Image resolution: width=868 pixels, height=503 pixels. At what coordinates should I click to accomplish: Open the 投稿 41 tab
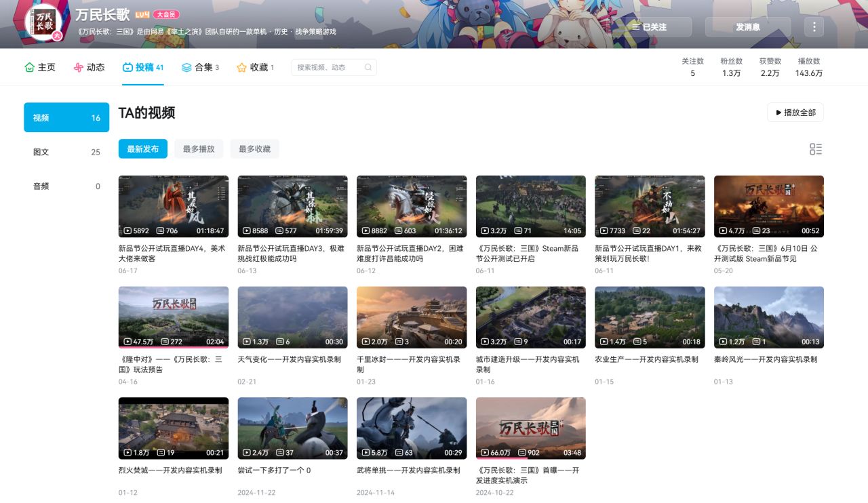pos(143,67)
